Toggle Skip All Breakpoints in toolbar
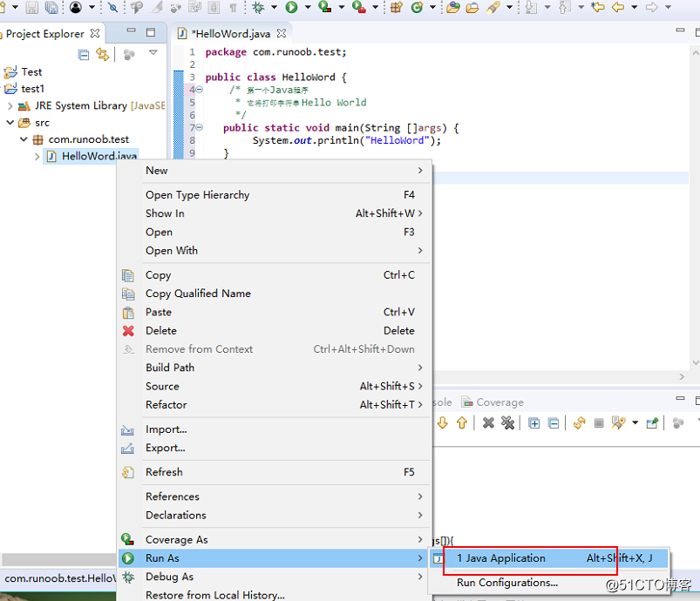 (113, 7)
